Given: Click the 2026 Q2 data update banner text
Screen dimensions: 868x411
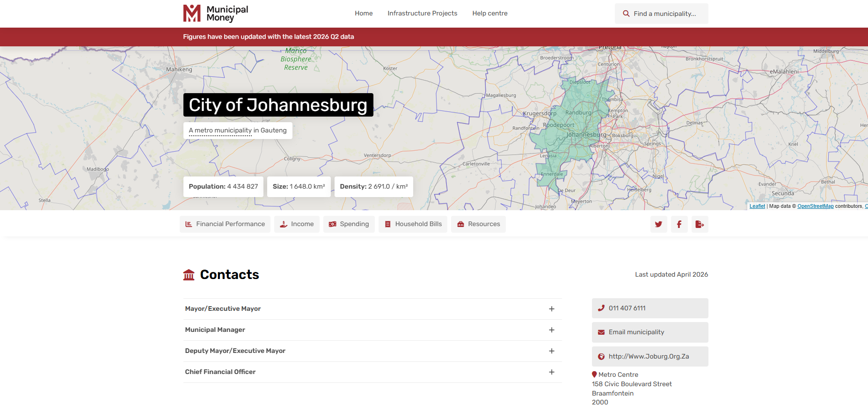Looking at the screenshot, I should pos(269,37).
